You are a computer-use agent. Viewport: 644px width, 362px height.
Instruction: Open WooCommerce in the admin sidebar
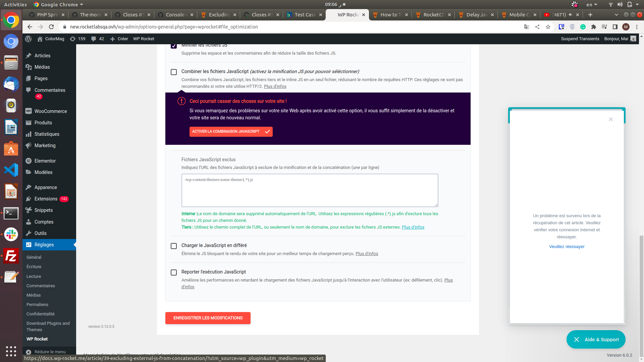click(51, 111)
